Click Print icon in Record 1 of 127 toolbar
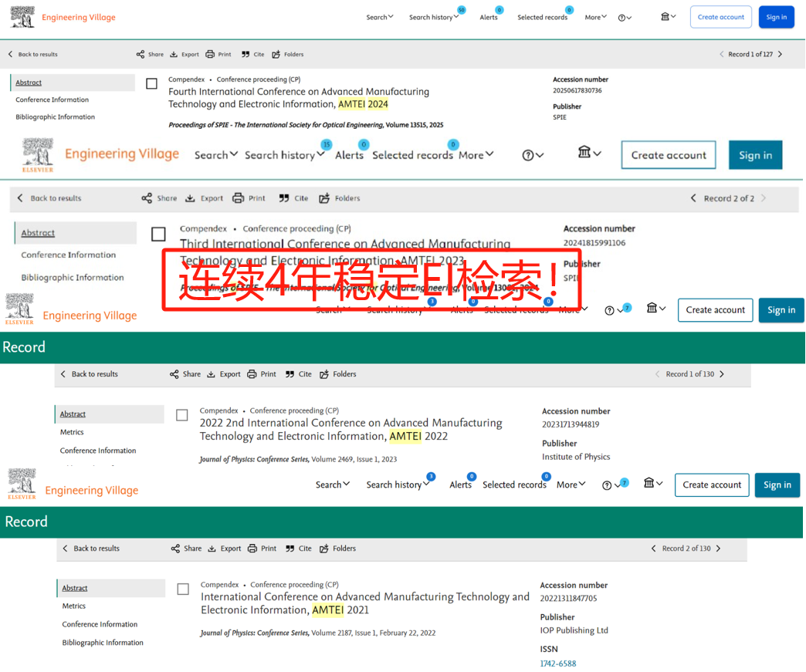Viewport: 806px width, 672px height. [210, 55]
